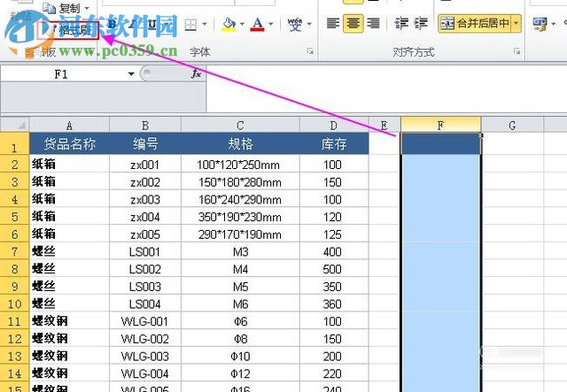Click the 编号 header cell

[145, 144]
